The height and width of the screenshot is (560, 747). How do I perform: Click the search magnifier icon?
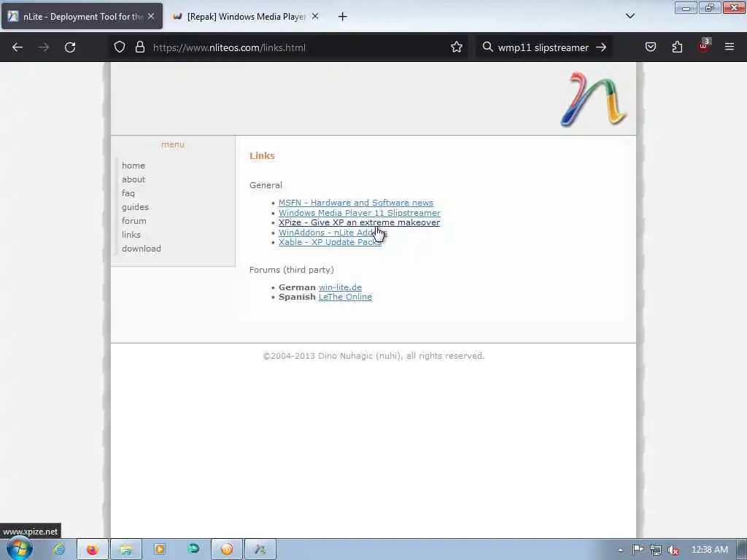pyautogui.click(x=487, y=47)
